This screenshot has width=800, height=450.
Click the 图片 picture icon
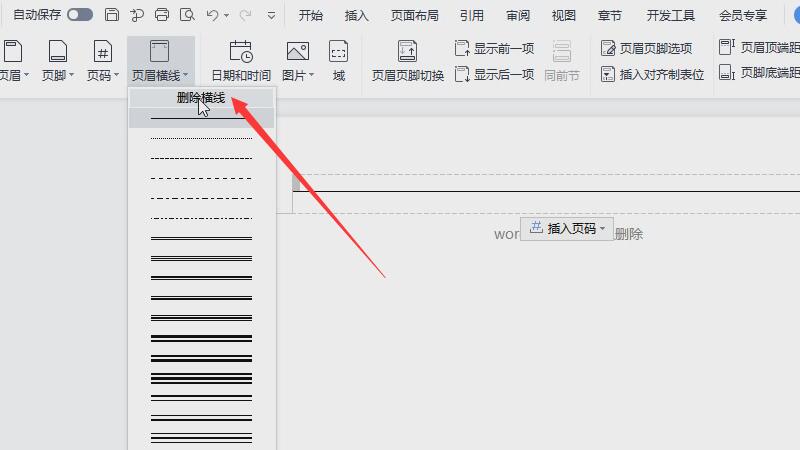coord(297,52)
